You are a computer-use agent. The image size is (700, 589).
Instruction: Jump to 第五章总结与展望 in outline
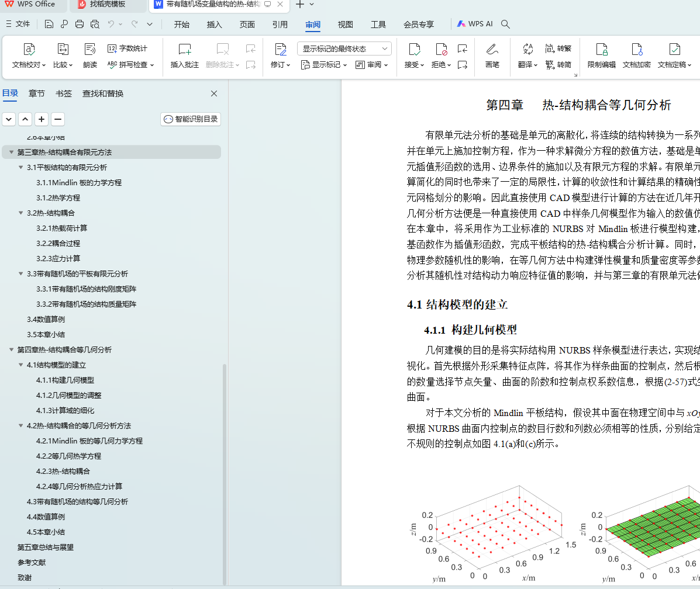46,547
